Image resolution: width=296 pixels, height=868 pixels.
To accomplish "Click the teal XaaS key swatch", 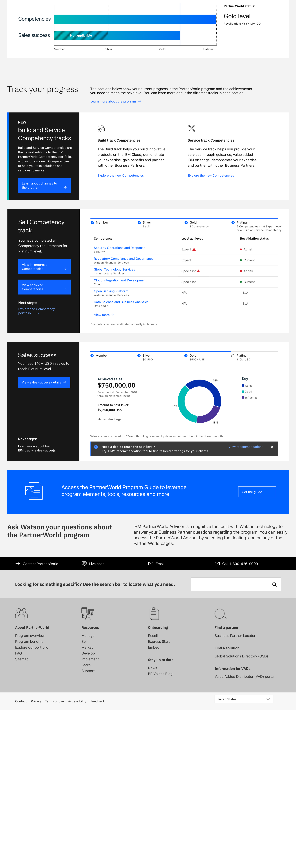I will coord(243,392).
